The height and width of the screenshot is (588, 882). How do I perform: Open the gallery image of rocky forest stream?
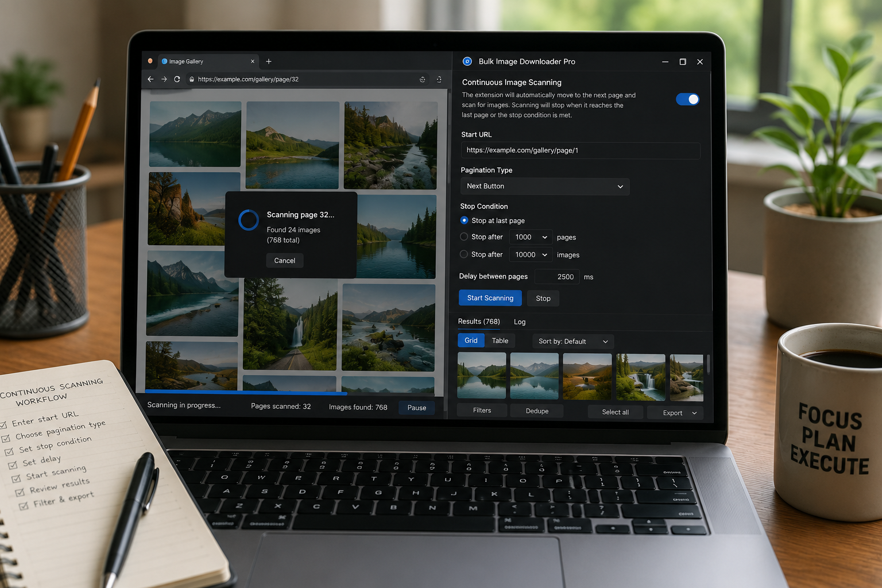point(391,146)
